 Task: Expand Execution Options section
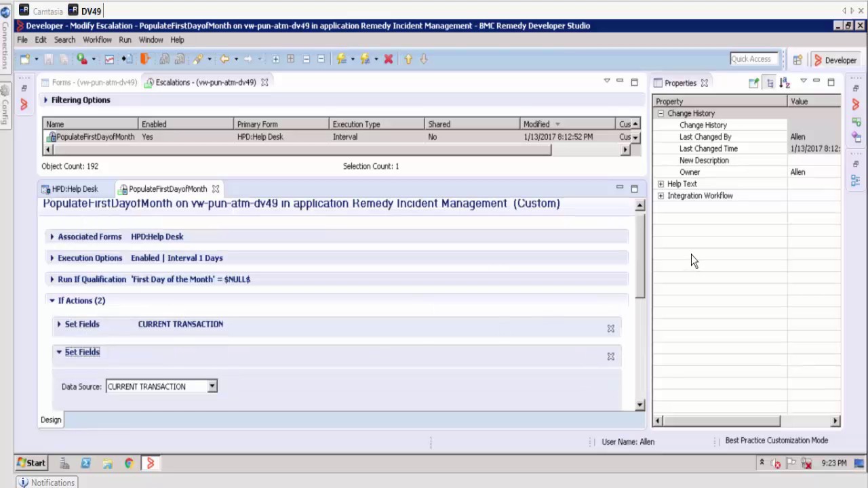click(52, 258)
